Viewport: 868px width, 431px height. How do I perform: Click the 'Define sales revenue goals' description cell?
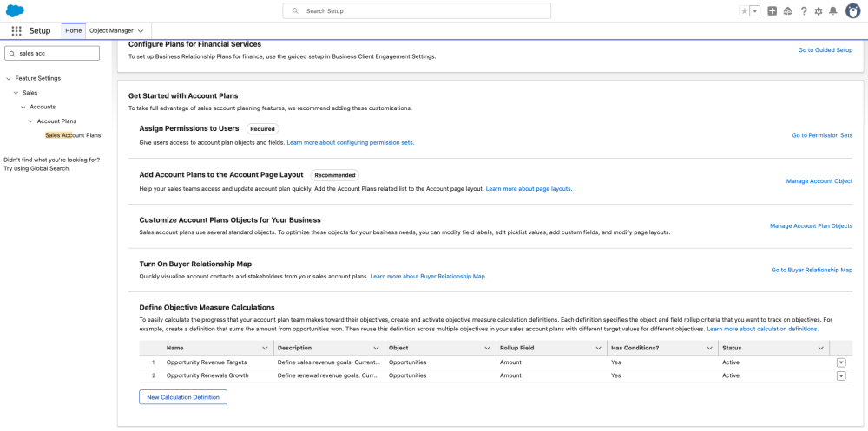329,362
